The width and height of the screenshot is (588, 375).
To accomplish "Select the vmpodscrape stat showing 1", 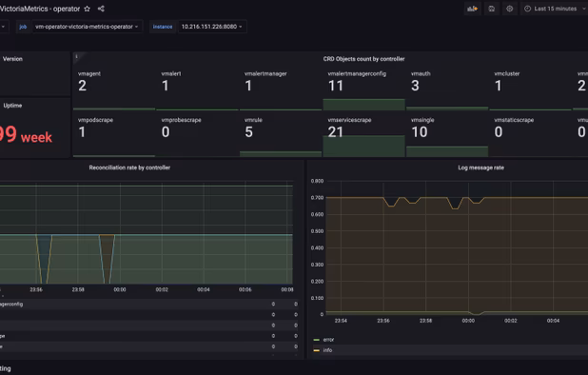I will [114, 135].
